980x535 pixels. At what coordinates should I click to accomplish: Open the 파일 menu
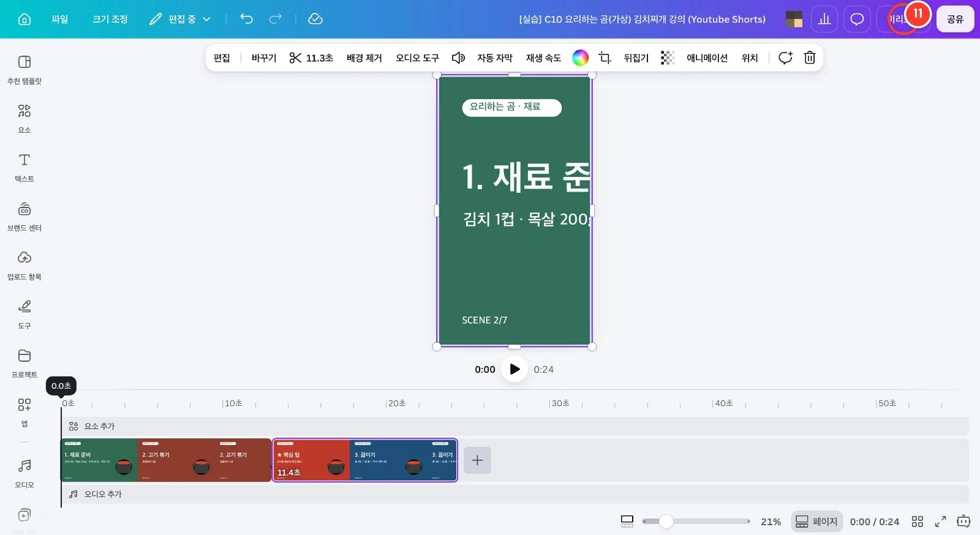pyautogui.click(x=60, y=19)
